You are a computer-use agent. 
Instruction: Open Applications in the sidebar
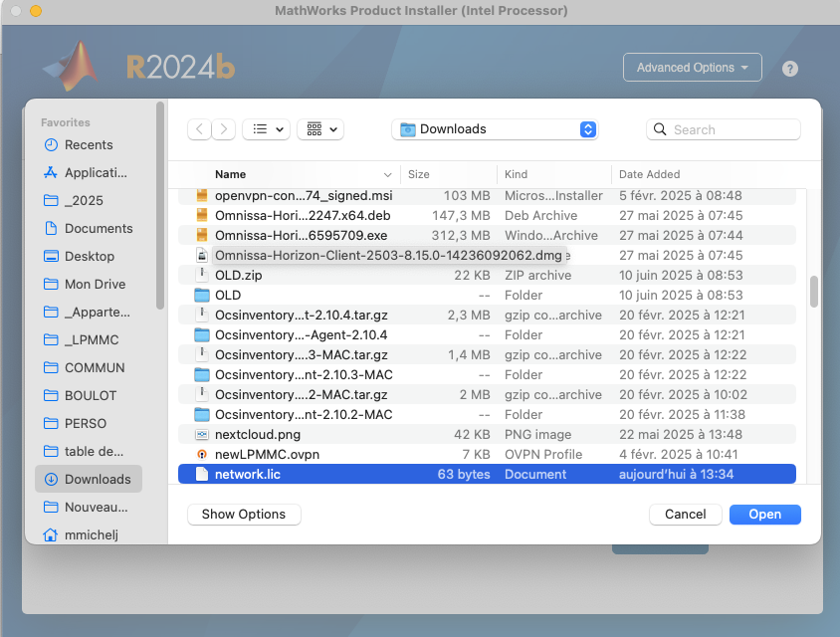tap(89, 172)
